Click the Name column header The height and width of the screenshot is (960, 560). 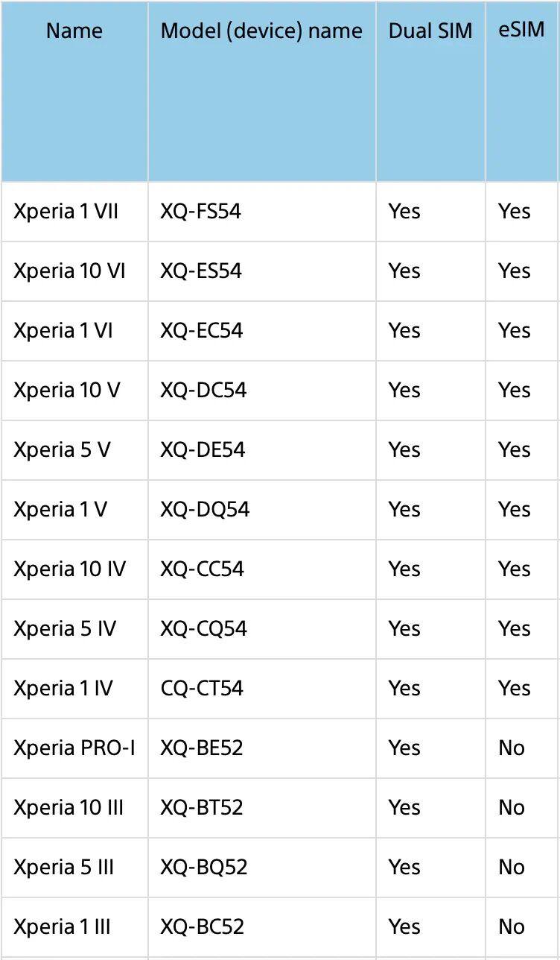(x=74, y=31)
